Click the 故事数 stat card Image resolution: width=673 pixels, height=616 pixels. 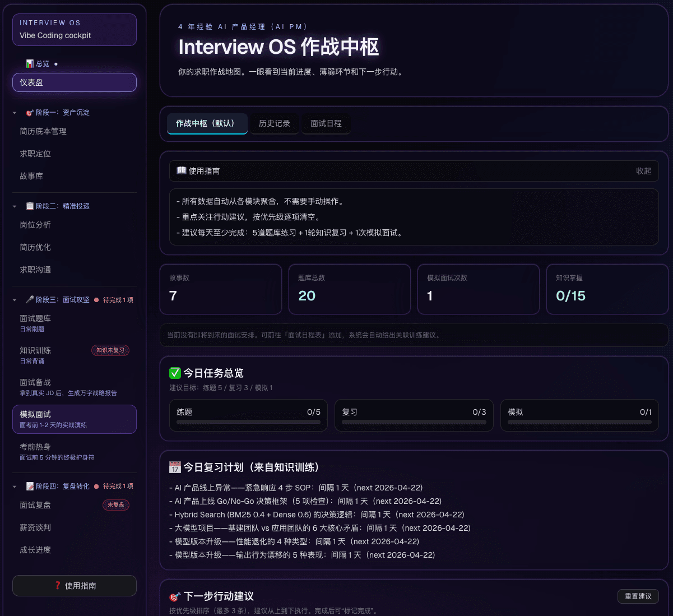[221, 289]
